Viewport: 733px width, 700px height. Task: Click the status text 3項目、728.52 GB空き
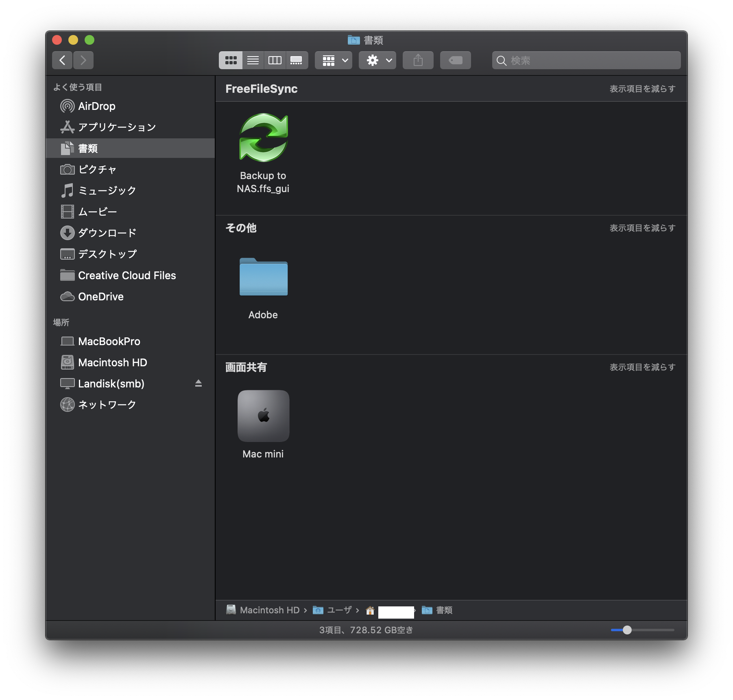[x=366, y=630]
